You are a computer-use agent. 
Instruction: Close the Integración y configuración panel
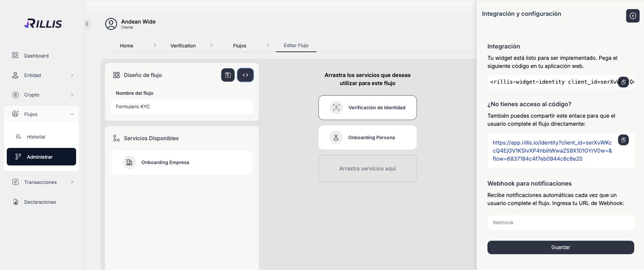coord(633,16)
